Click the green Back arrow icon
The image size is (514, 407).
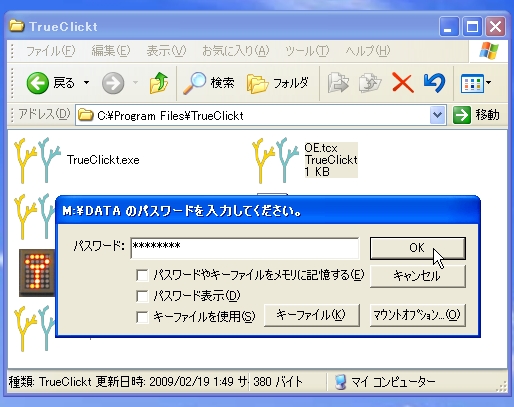[37, 83]
